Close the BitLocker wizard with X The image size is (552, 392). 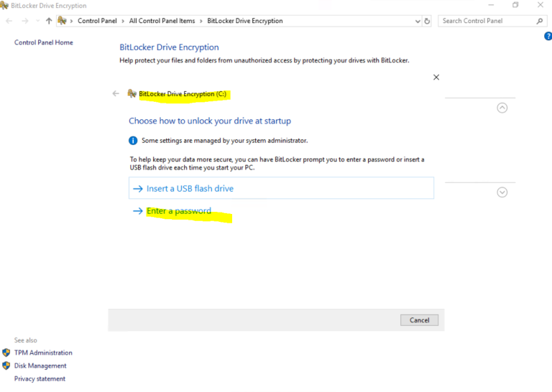pyautogui.click(x=436, y=78)
